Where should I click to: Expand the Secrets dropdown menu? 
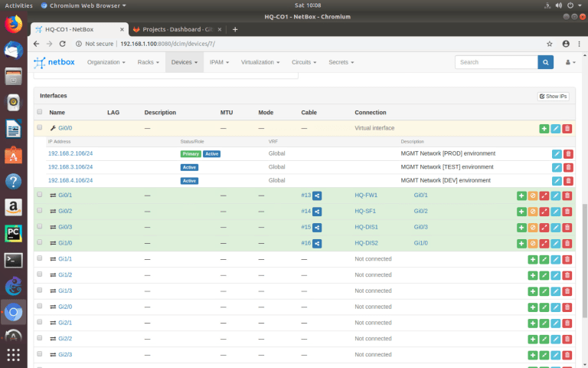[x=341, y=62]
